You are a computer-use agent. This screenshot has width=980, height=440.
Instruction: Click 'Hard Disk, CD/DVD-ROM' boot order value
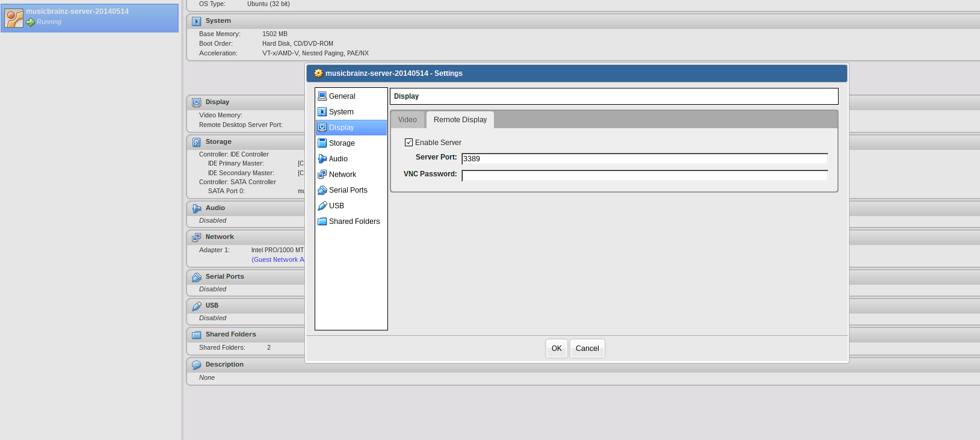(298, 43)
